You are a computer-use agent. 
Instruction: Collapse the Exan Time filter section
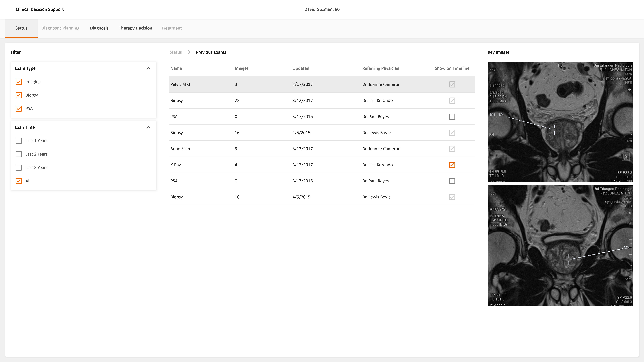coord(148,127)
